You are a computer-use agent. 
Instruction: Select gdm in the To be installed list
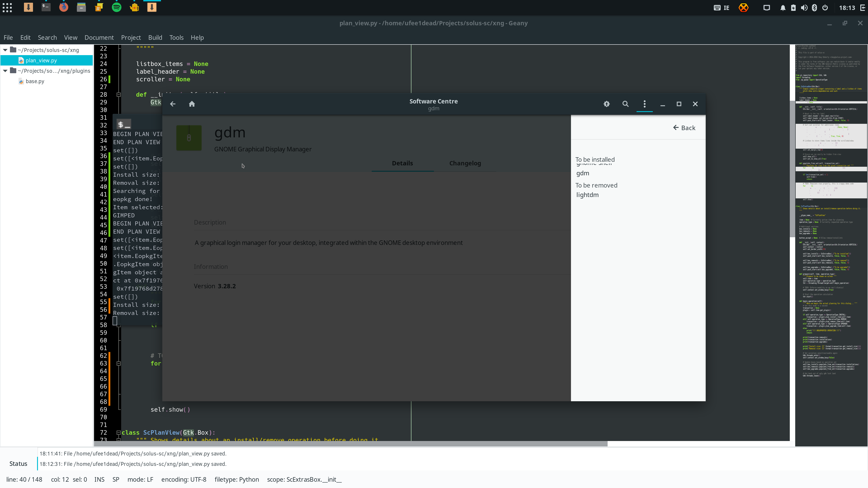(x=583, y=173)
